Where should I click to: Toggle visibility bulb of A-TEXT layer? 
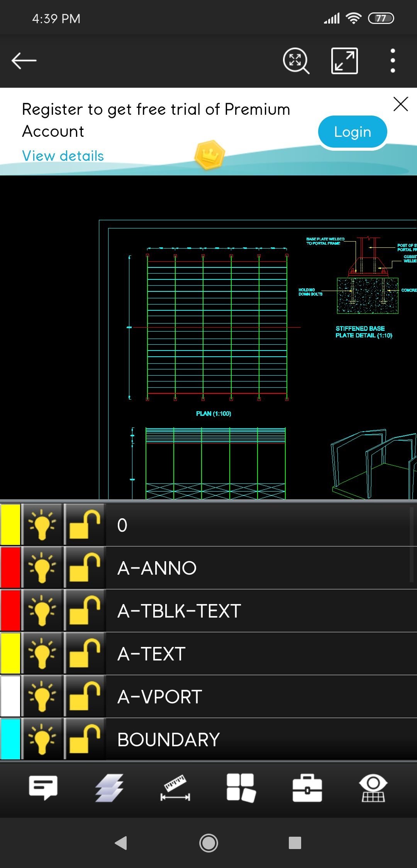click(x=42, y=654)
